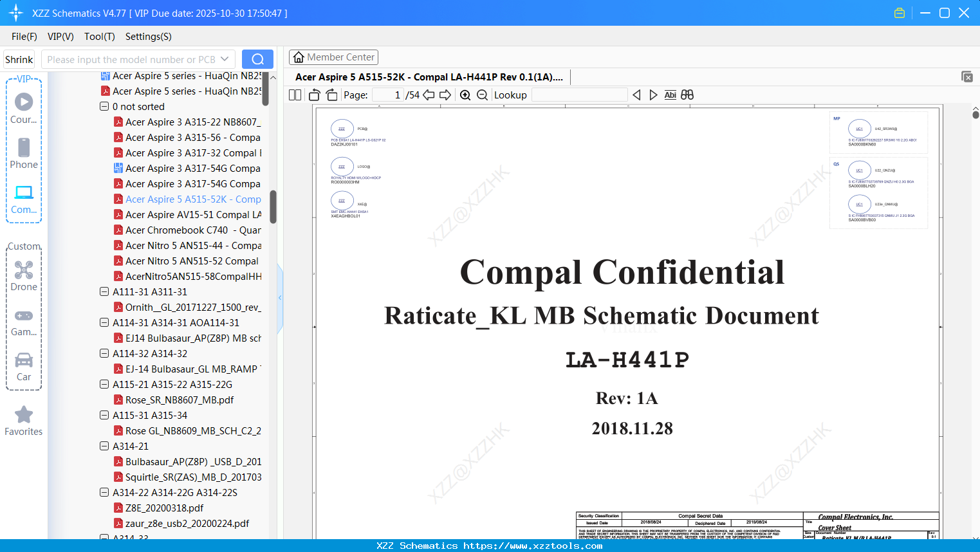Rotate page counterclockwise
The width and height of the screenshot is (980, 552).
[x=315, y=95]
